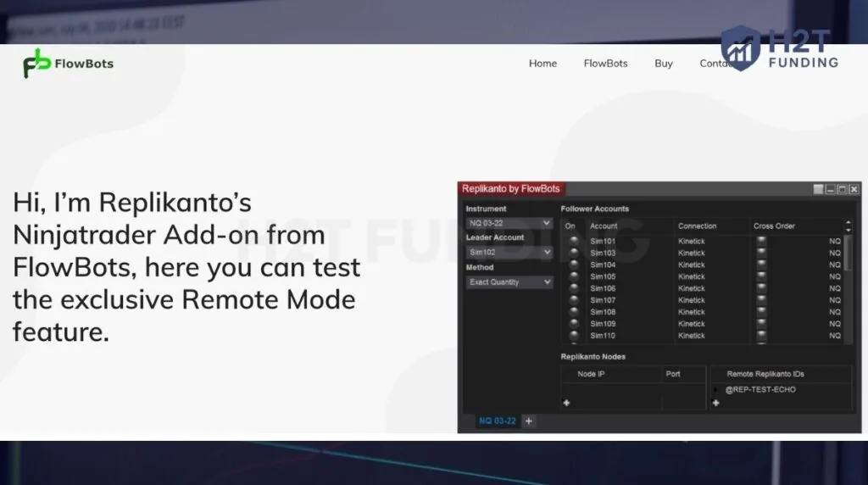
Task: Select the NQ 03-22 tab at the bottom
Action: tap(497, 421)
